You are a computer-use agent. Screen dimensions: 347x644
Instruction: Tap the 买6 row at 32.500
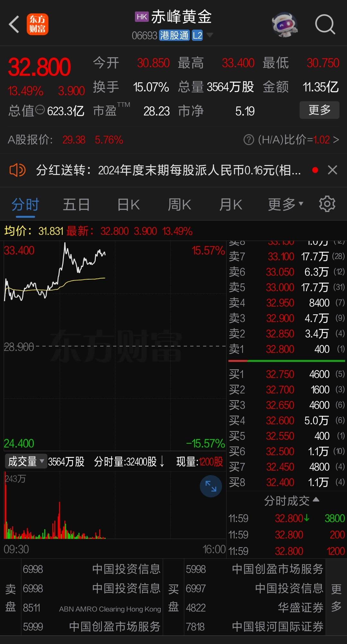[x=287, y=451]
